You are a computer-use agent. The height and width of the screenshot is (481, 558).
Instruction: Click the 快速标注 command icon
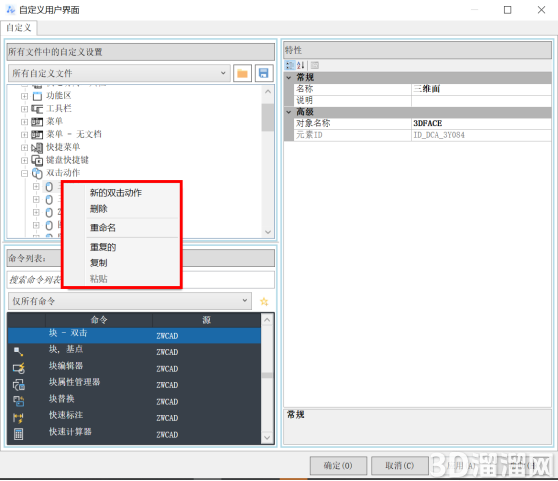(19, 418)
